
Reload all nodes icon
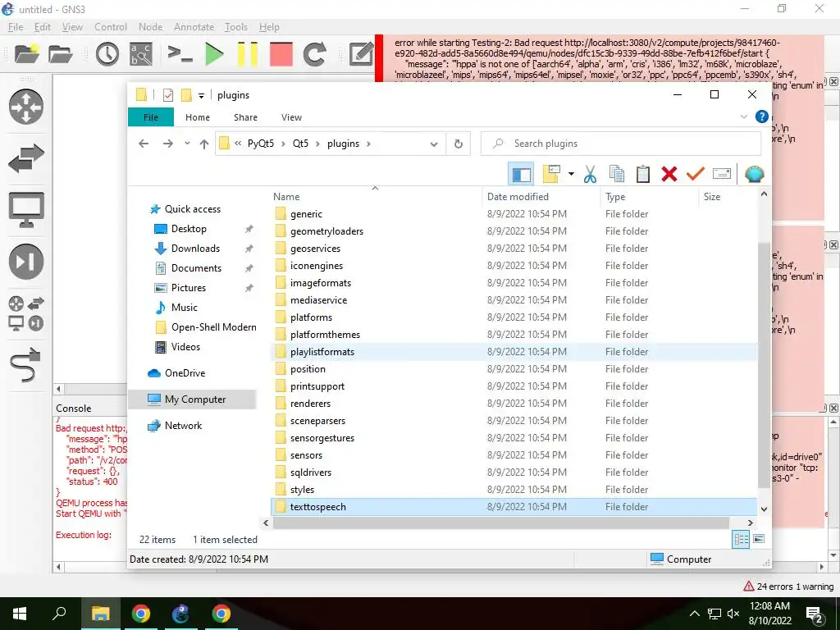coord(314,54)
